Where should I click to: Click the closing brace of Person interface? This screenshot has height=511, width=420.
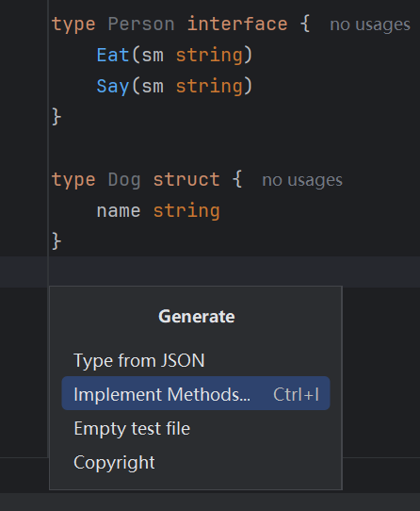point(57,117)
